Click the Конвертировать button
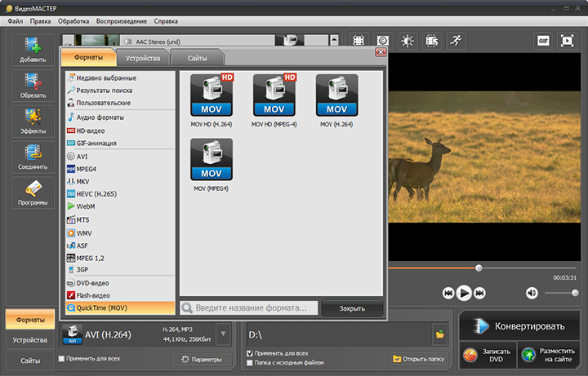The image size is (588, 376). pyautogui.click(x=520, y=326)
